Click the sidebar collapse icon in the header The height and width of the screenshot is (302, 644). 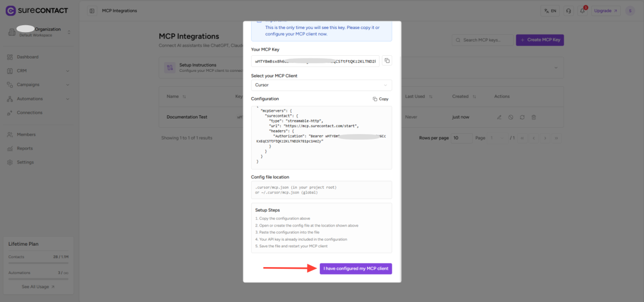92,11
